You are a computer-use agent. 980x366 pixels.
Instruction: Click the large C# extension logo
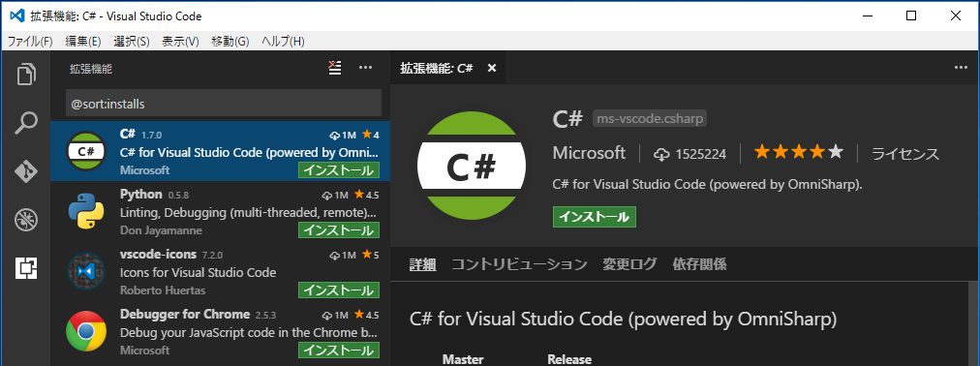point(472,166)
